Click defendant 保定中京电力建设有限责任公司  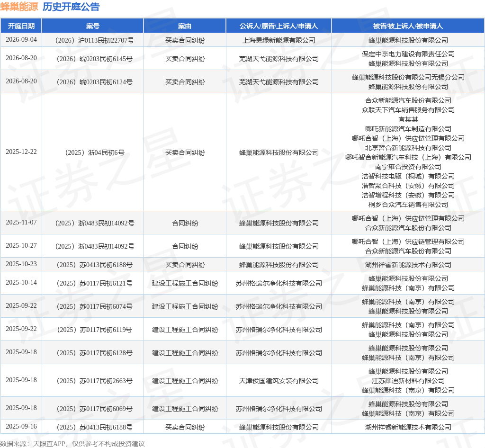408,54
